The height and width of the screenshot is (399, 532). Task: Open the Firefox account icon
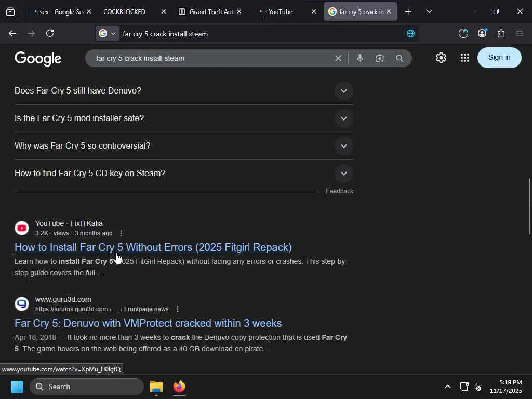482,33
